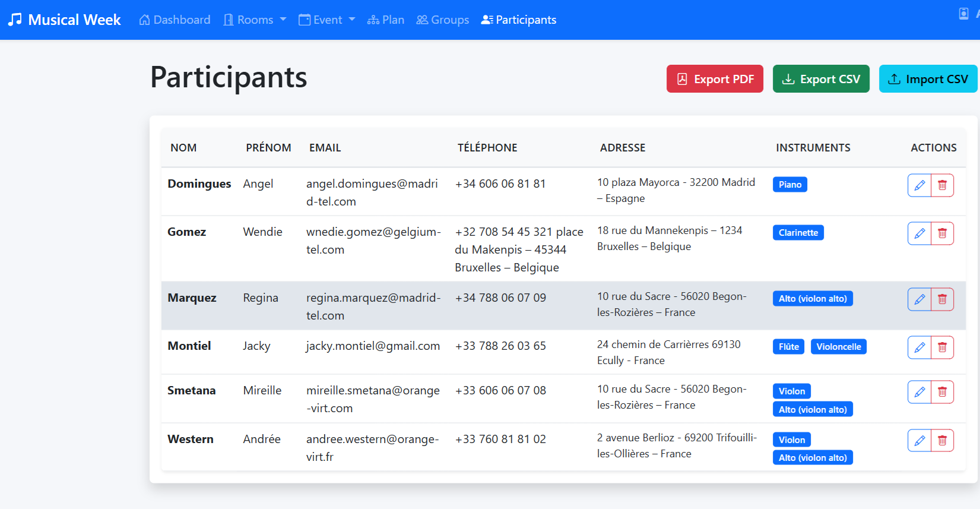Click trash icon for Marquez row

[942, 299]
